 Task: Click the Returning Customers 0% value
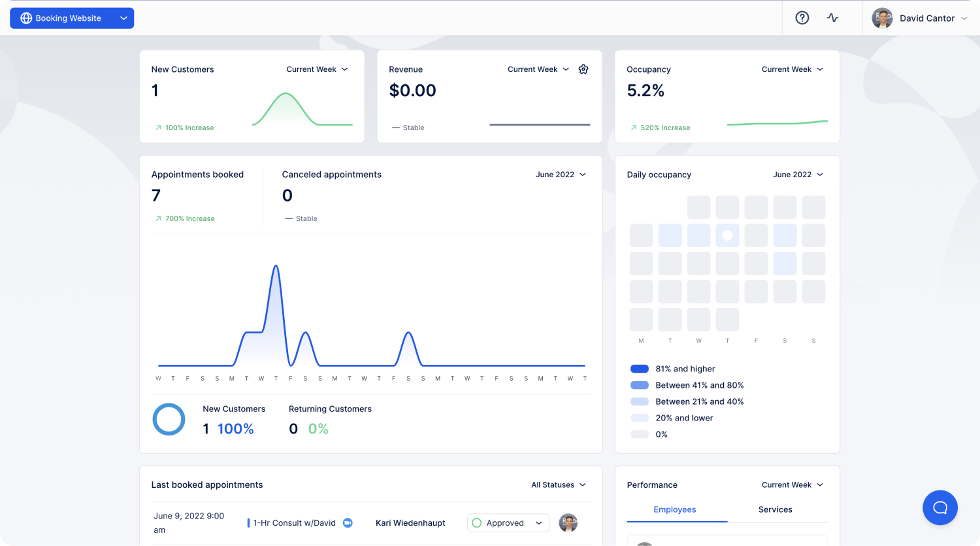318,429
